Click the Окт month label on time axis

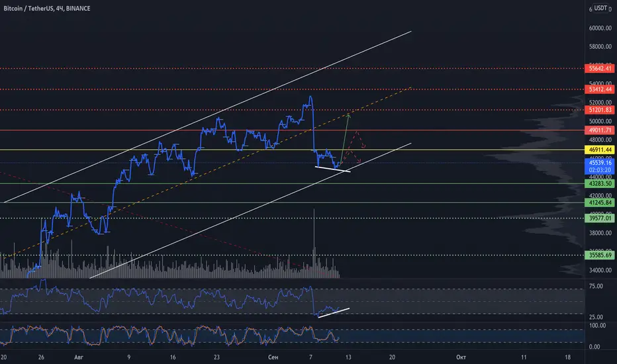[x=461, y=357]
